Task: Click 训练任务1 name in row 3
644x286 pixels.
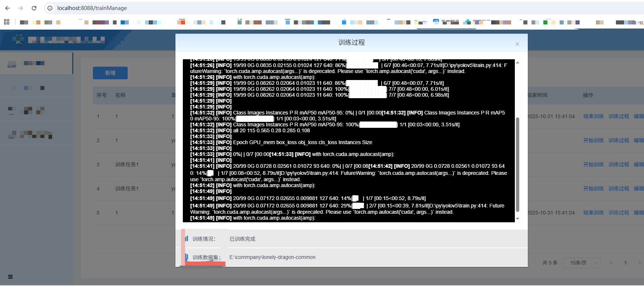Action: [127, 164]
